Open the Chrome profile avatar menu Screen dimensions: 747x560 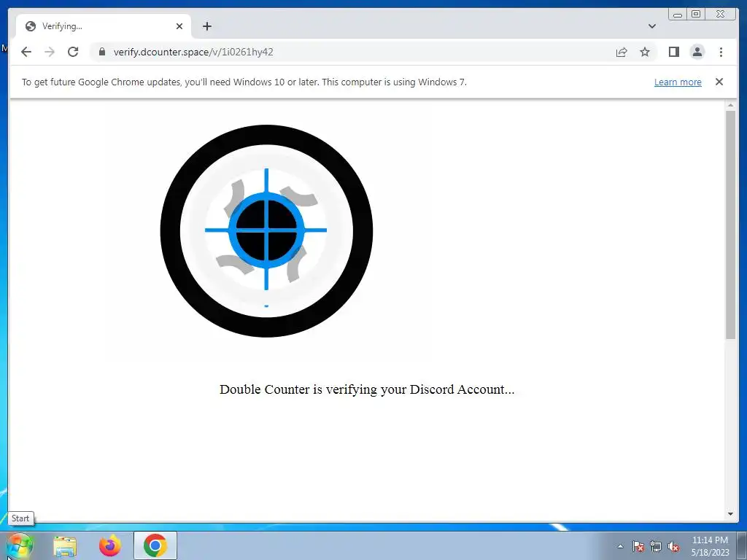[x=697, y=52]
